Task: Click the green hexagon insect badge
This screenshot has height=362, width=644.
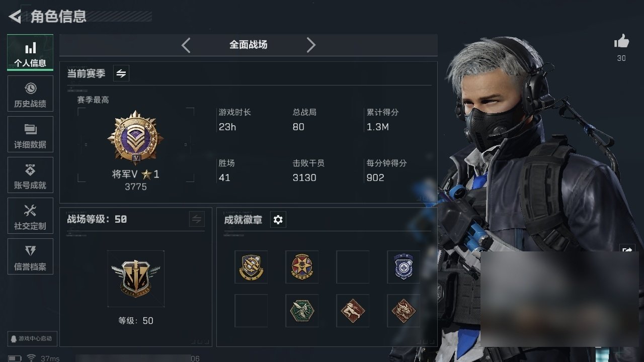Action: coord(302,311)
